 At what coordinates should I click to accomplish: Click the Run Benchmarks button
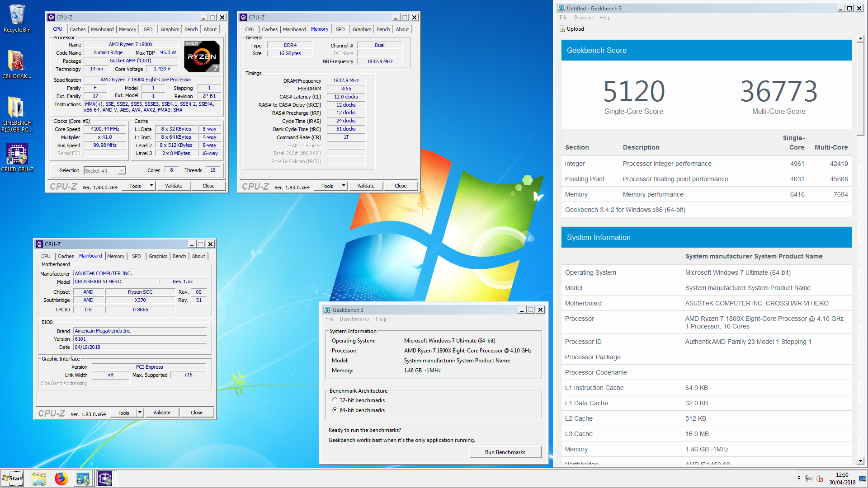coord(505,452)
